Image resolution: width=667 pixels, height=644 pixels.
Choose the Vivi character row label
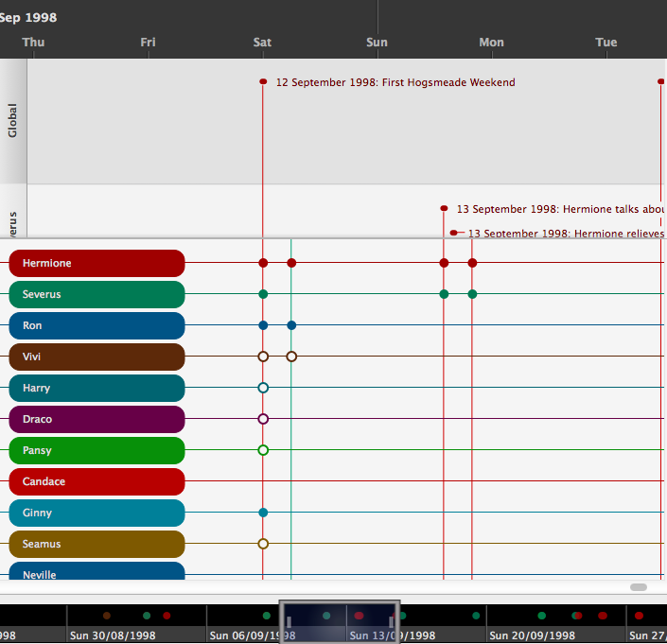pos(96,357)
